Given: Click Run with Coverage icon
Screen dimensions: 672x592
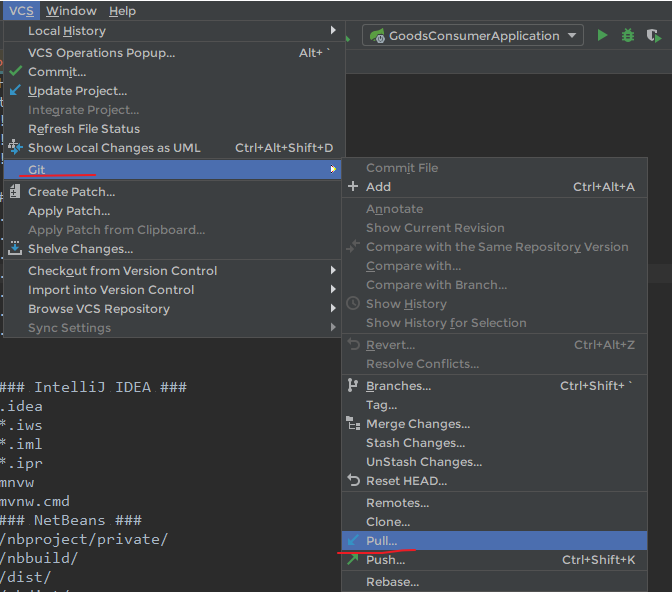Looking at the screenshot, I should pyautogui.click(x=654, y=36).
